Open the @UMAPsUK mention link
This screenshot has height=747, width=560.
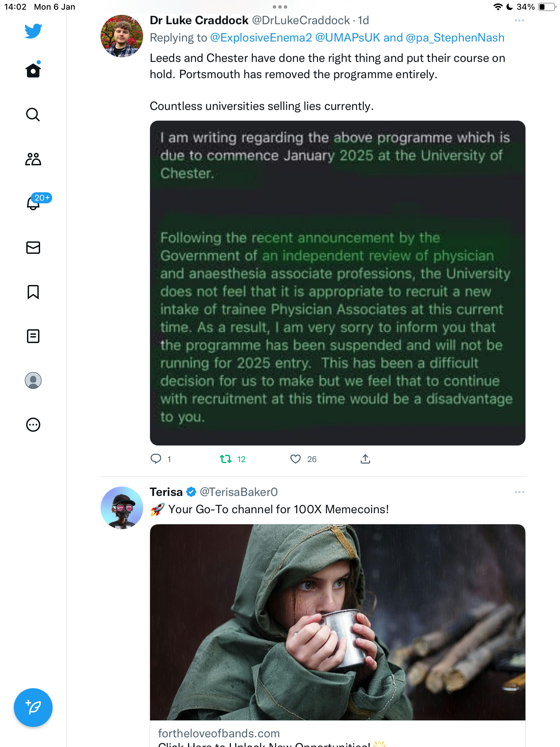coord(347,37)
